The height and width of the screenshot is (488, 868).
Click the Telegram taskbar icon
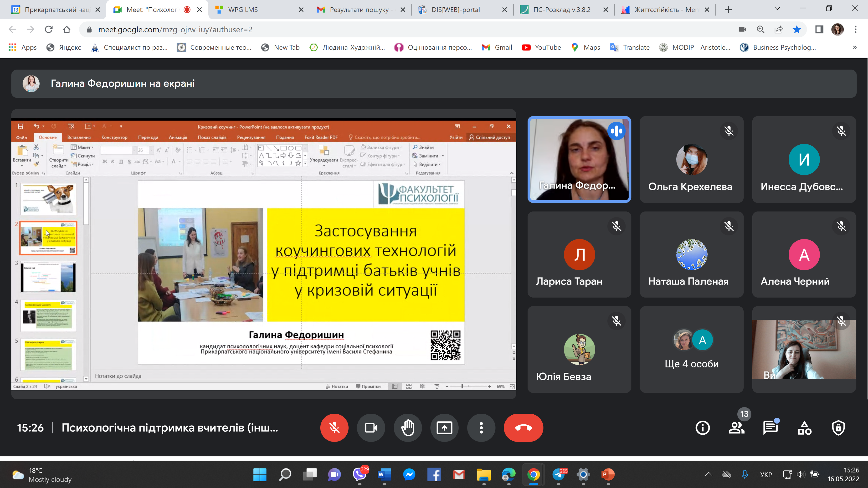[x=559, y=475]
